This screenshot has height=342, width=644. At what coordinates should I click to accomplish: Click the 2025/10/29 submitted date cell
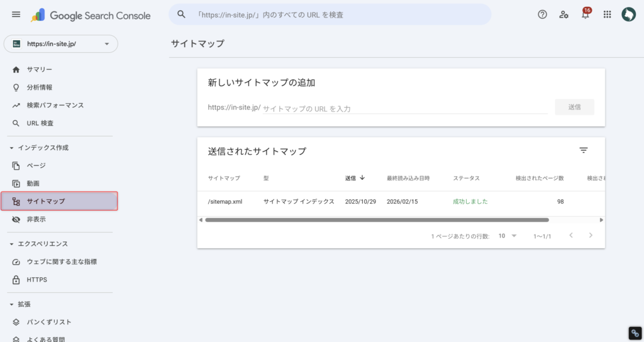pos(360,202)
